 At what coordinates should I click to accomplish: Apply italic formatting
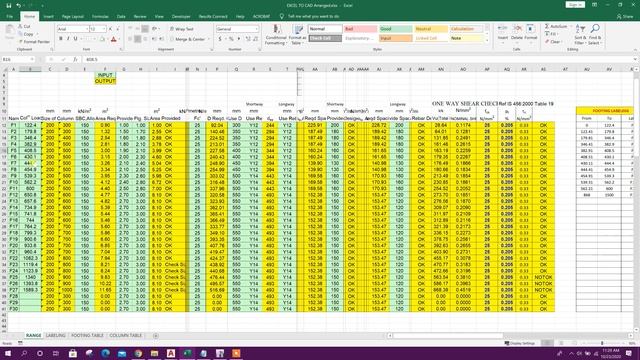(68, 39)
